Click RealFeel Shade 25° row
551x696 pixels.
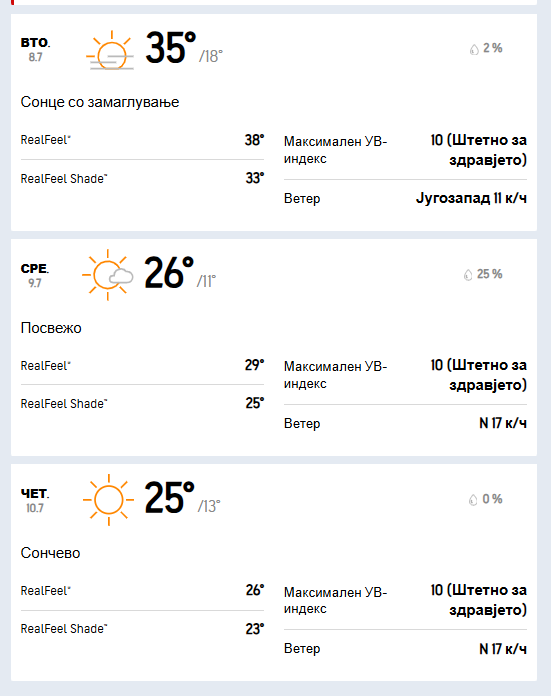tap(142, 403)
